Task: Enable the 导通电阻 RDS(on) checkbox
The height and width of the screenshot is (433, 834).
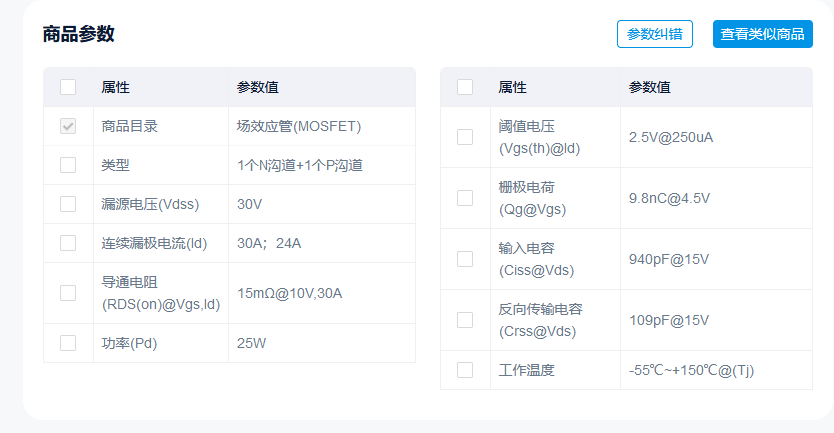Action: 68,293
